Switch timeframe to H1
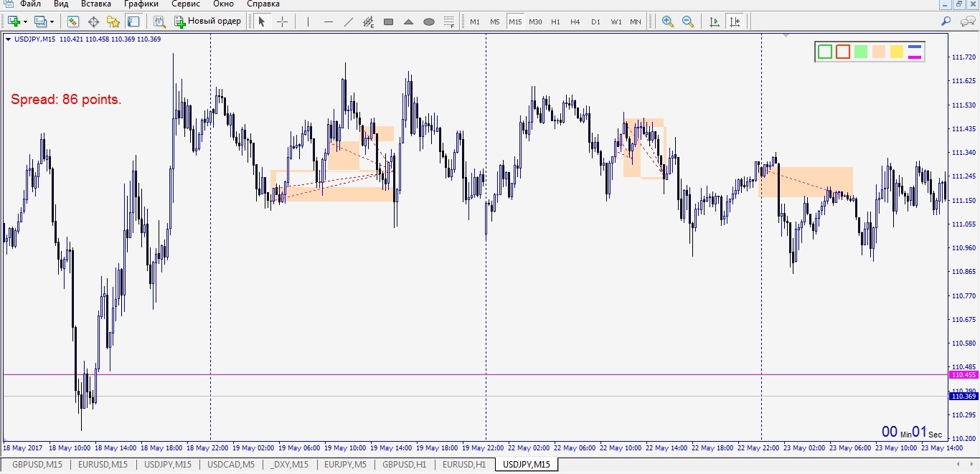This screenshot has width=980, height=474. pyautogui.click(x=555, y=22)
